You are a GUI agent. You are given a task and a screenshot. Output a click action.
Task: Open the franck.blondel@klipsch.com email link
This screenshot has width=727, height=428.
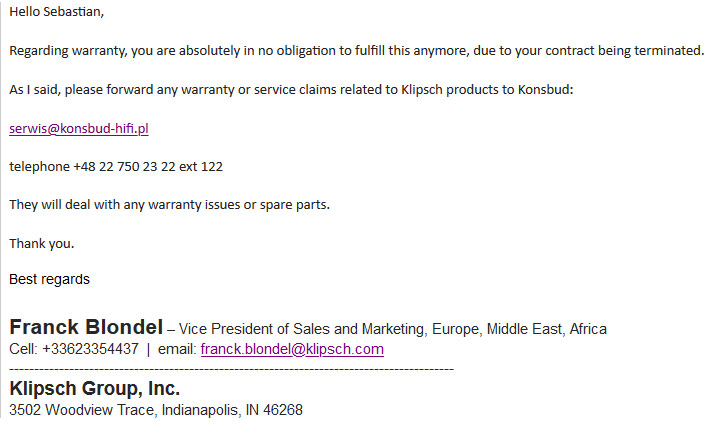pos(292,349)
